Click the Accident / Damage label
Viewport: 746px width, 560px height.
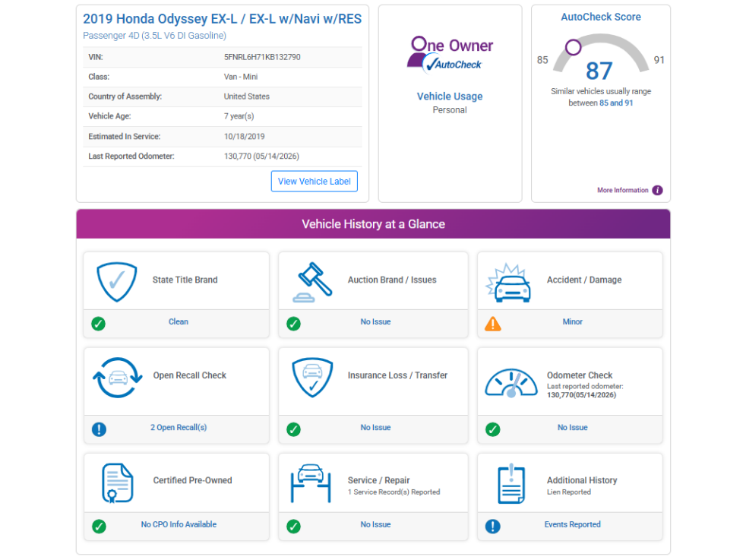tap(583, 280)
